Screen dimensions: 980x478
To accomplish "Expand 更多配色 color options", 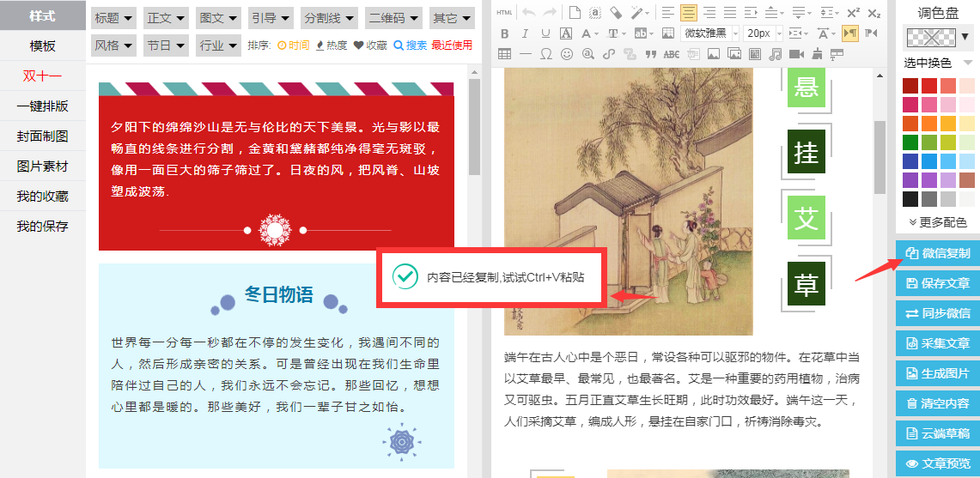I will pyautogui.click(x=938, y=221).
